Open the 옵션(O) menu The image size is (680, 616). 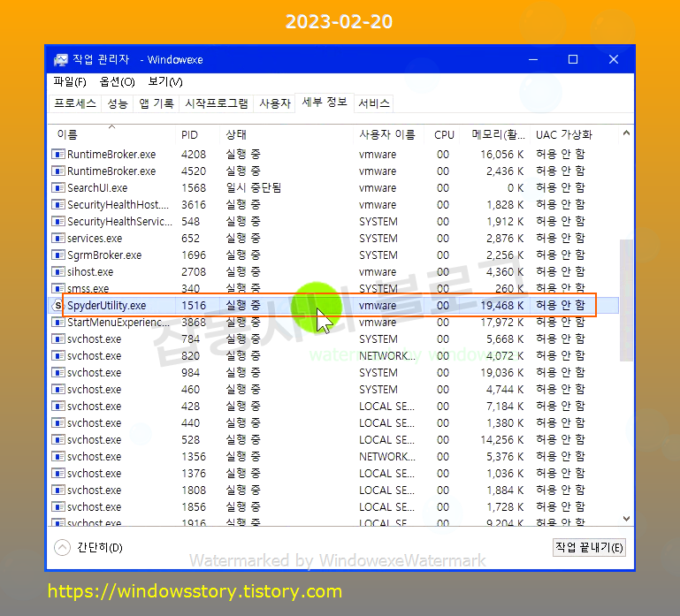[x=117, y=82]
